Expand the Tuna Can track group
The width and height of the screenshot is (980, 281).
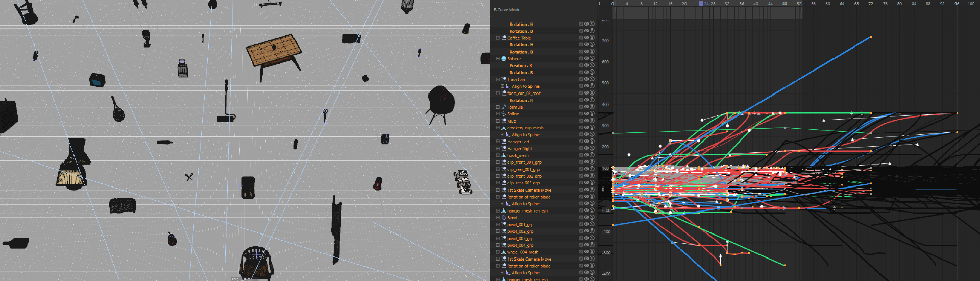[498, 79]
